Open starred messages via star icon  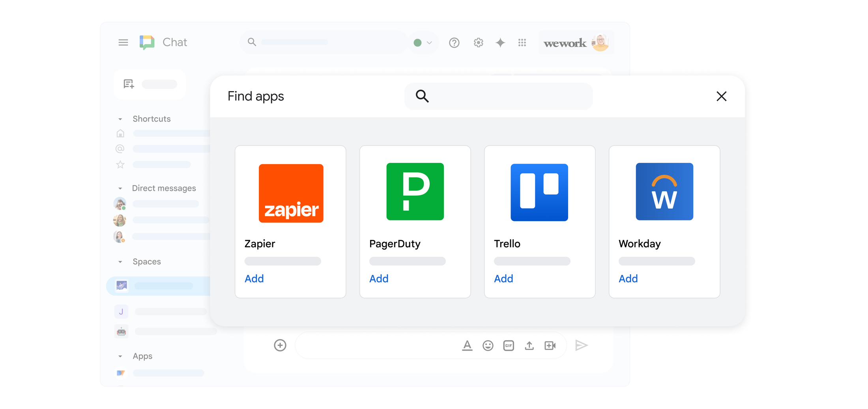point(120,164)
